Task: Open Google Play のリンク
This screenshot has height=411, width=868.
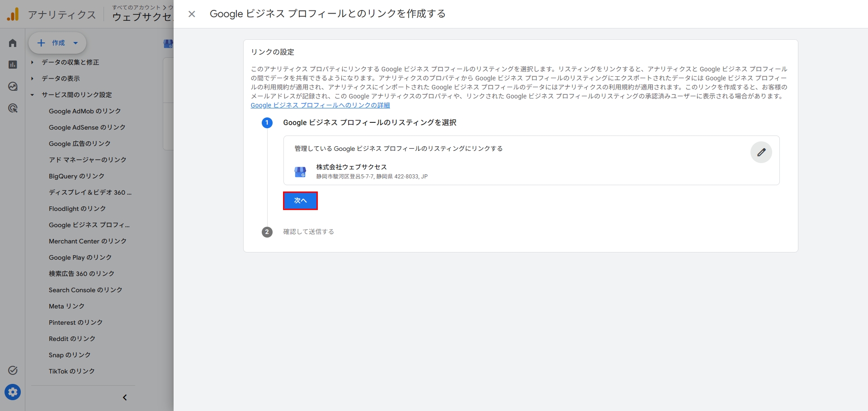Action: click(80, 257)
